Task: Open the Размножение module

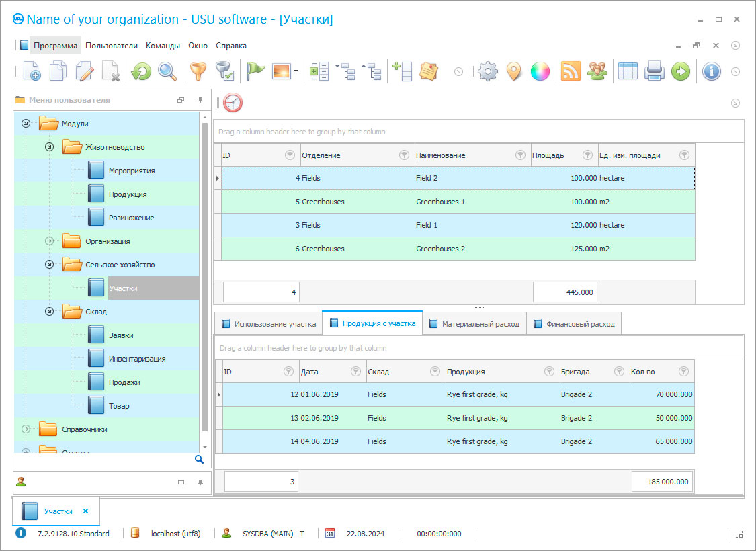Action: coord(131,218)
